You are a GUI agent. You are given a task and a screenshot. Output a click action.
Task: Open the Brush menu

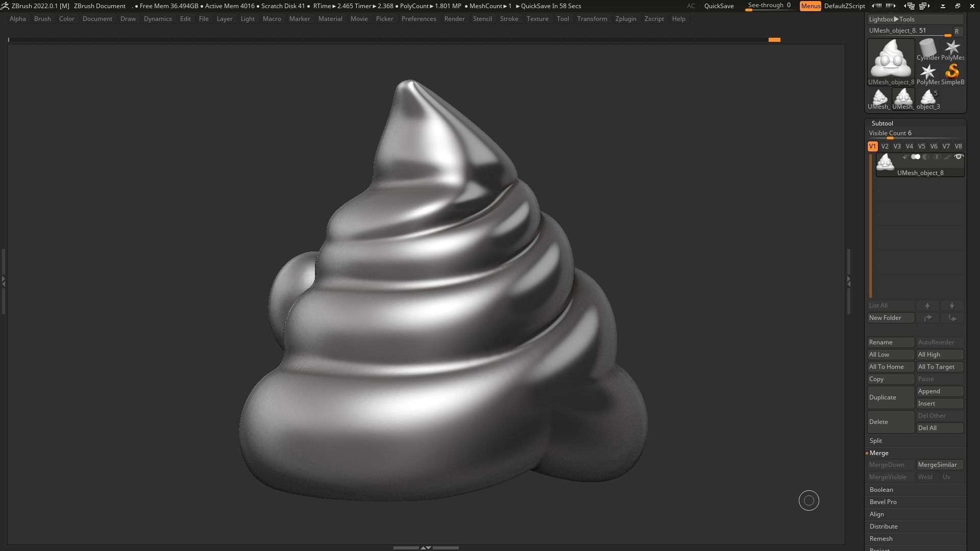42,19
